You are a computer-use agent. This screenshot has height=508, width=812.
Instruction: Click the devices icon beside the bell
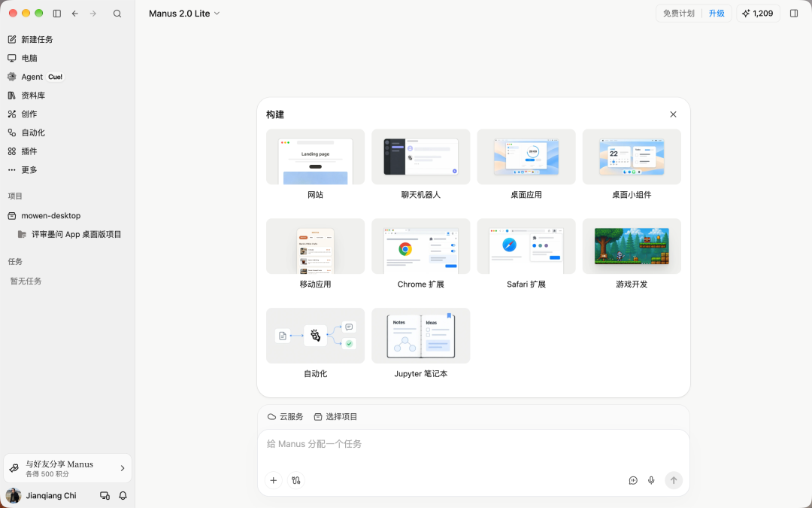point(105,495)
